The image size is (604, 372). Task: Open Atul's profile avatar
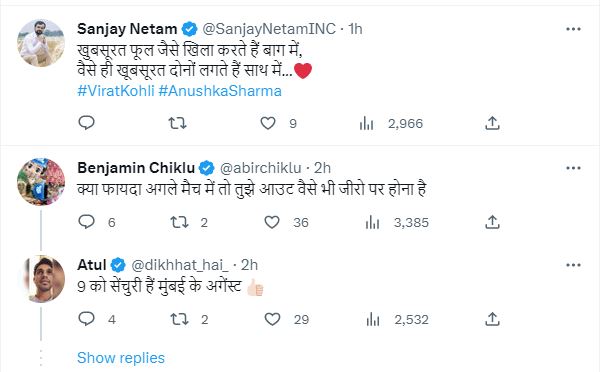41,279
